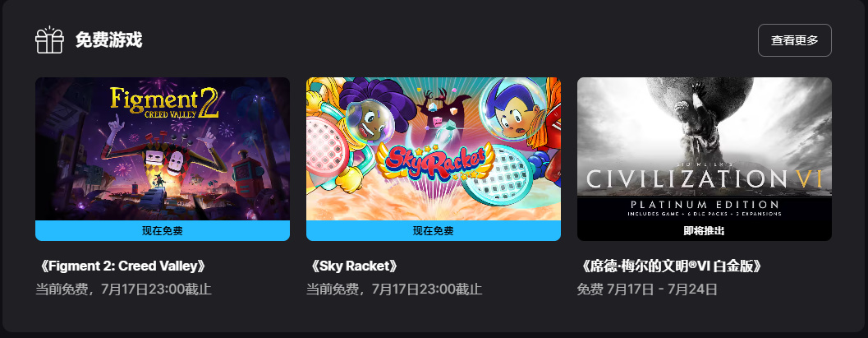Select the 《Sky Racket》 title link
Screen dimensions: 868x338
pos(352,266)
